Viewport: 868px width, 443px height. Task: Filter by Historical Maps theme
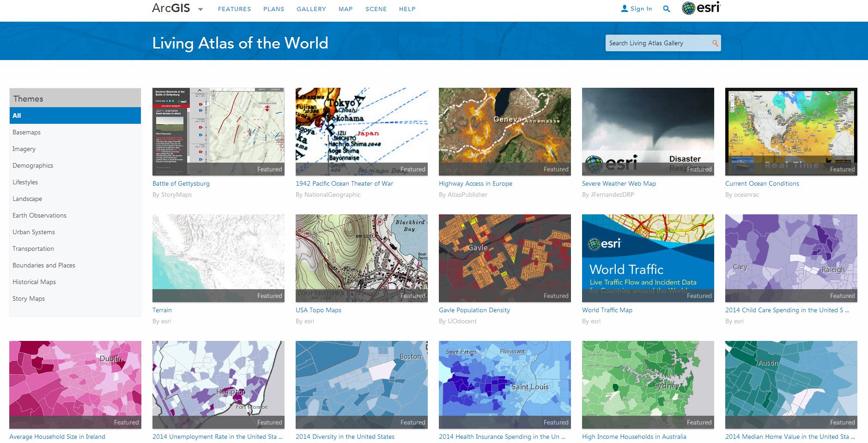tap(34, 282)
